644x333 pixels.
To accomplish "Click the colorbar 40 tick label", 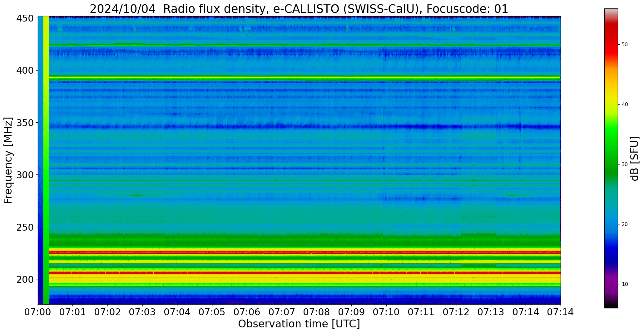I will pos(625,105).
